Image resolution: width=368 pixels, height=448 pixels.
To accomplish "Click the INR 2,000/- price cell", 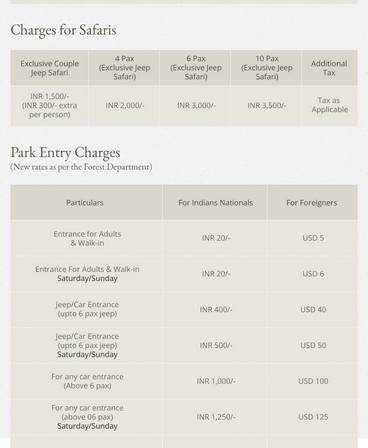I will 125,105.
